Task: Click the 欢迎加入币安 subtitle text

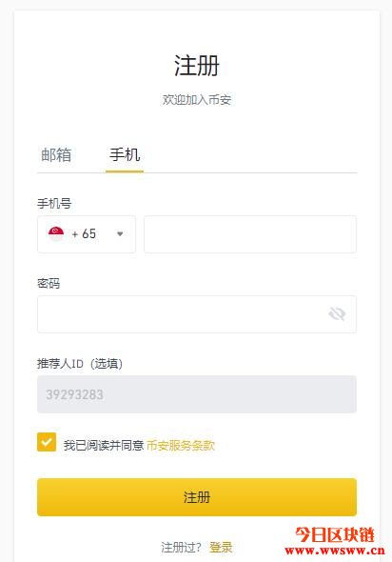Action: point(197,100)
